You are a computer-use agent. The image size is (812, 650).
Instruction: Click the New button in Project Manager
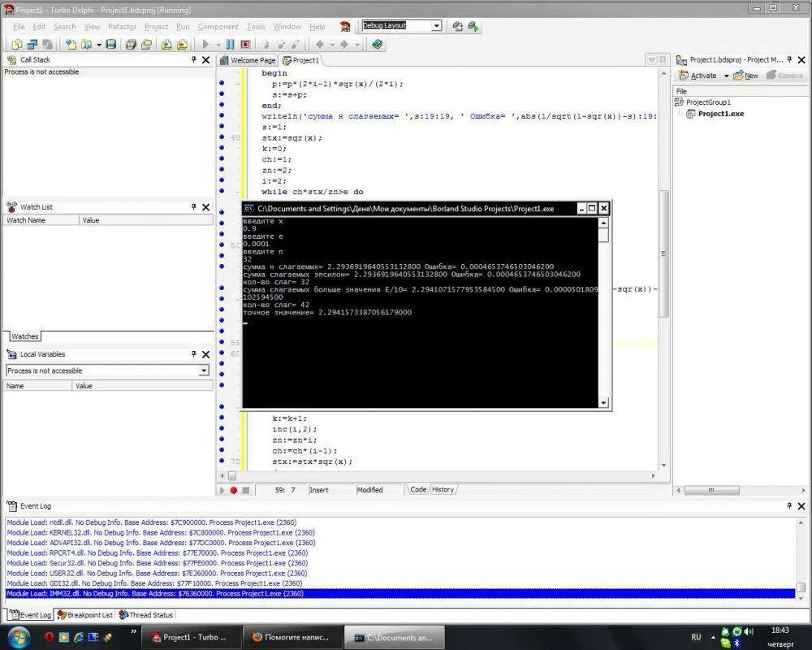tap(745, 76)
